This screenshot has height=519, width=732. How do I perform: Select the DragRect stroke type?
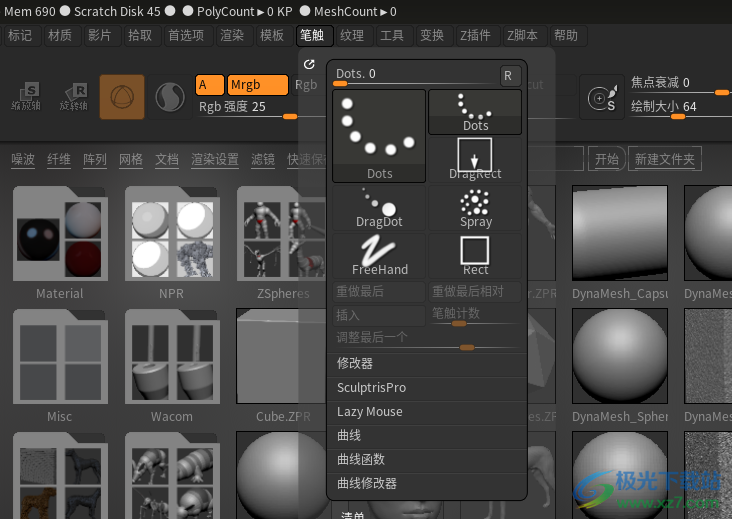pos(475,159)
